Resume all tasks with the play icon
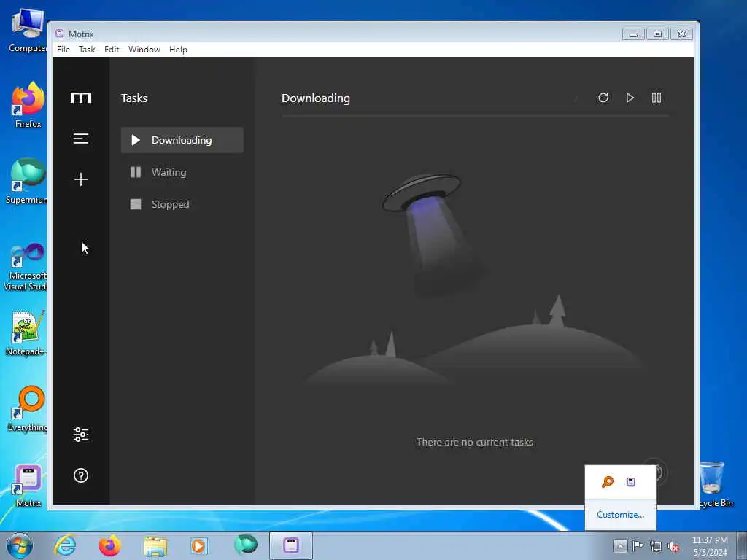 point(630,98)
